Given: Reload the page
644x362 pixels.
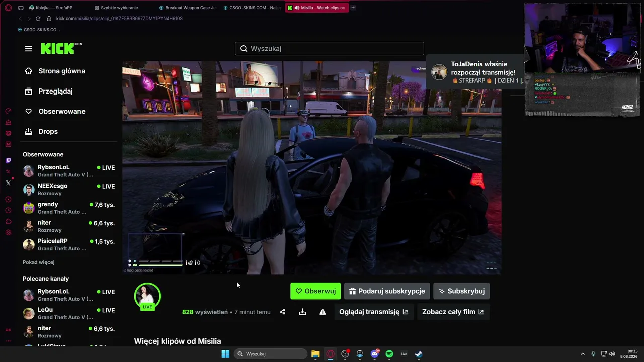Looking at the screenshot, I should coord(38,19).
